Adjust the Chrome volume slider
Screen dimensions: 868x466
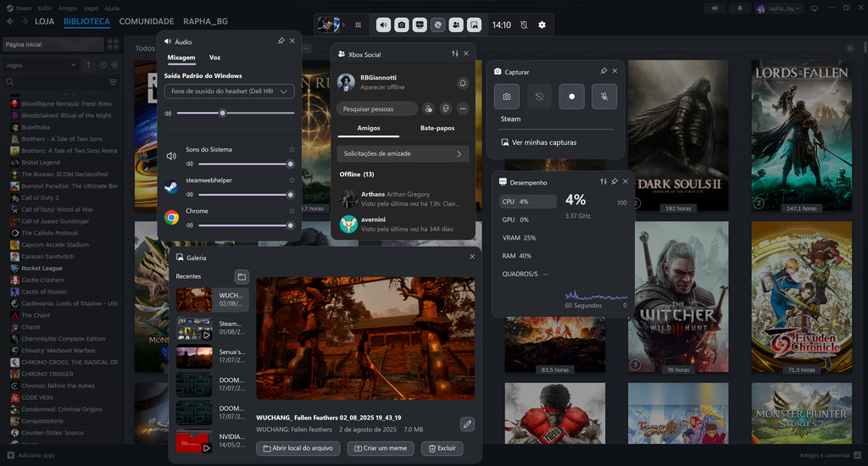(246, 225)
